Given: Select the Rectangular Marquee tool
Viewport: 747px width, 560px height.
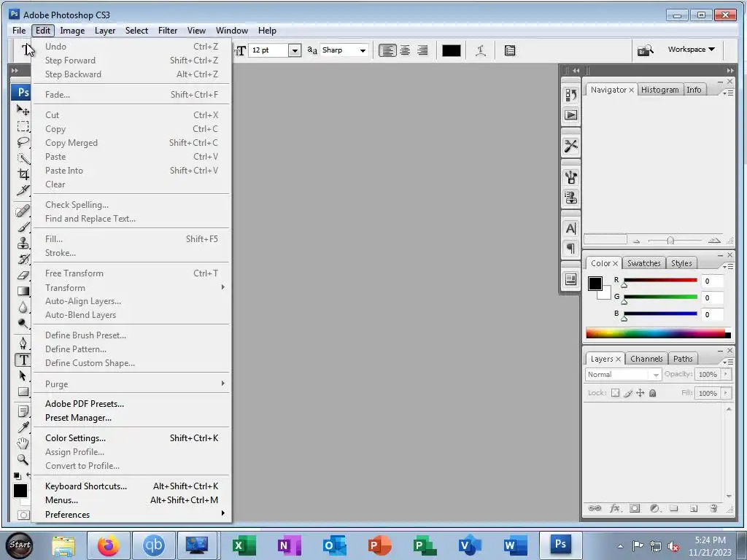Looking at the screenshot, I should click(x=23, y=127).
